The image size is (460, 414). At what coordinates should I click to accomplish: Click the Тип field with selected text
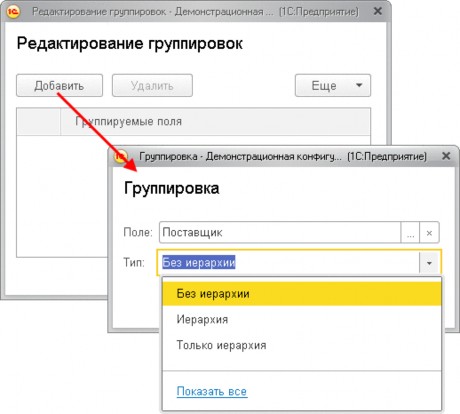[288, 263]
